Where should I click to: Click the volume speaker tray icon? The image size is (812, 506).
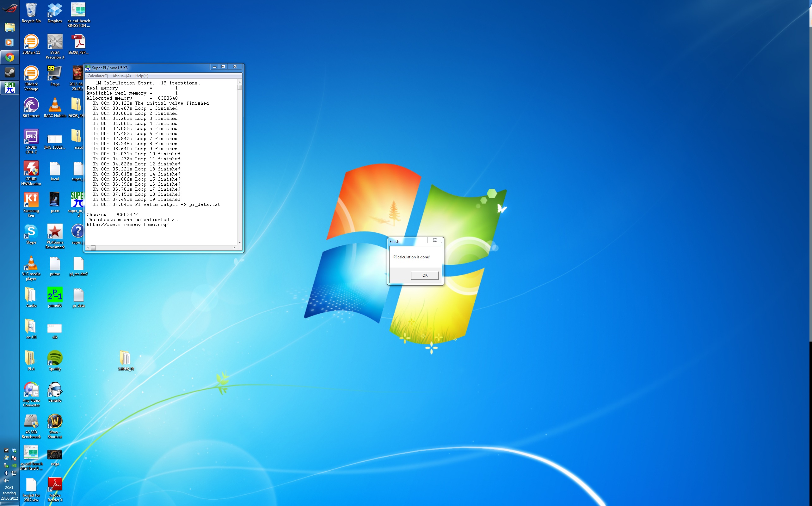[6, 481]
